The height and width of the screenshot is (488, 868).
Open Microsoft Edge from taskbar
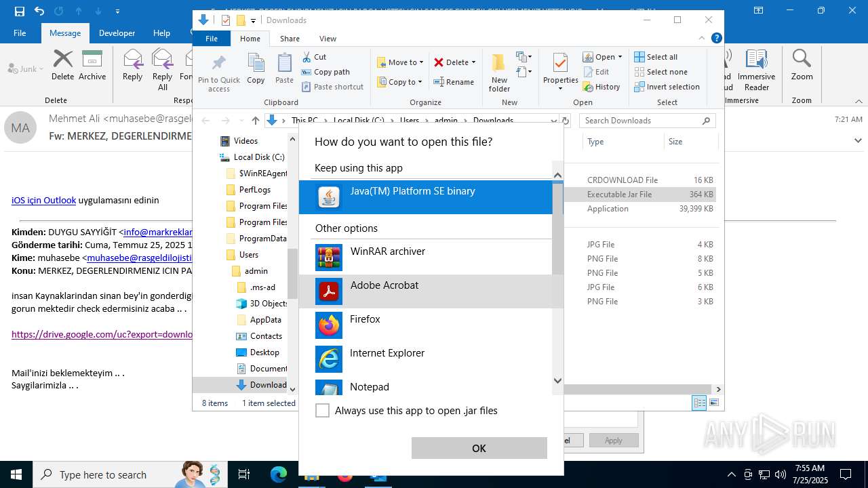(279, 474)
